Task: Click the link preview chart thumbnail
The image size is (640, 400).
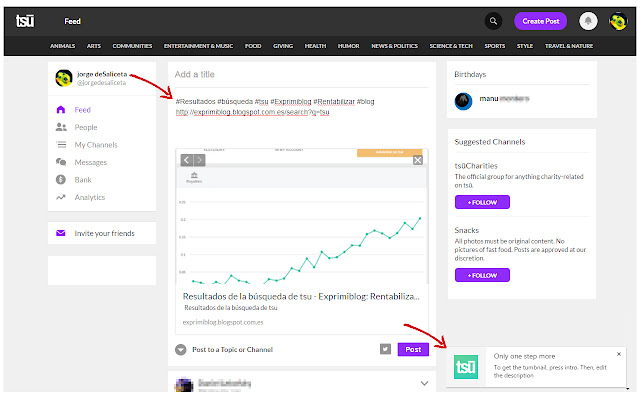Action: (x=302, y=216)
